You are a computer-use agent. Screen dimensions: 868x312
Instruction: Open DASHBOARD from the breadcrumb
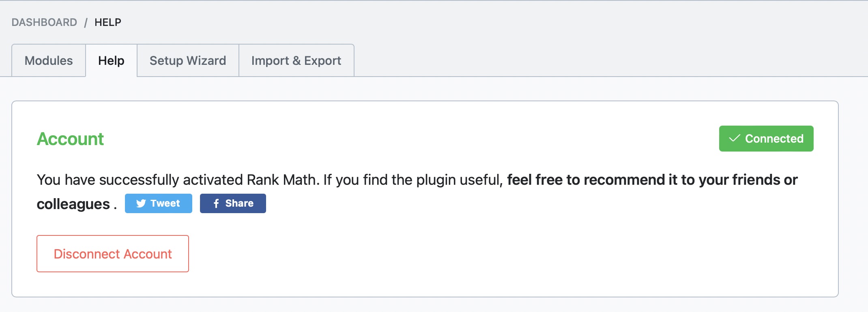click(44, 22)
